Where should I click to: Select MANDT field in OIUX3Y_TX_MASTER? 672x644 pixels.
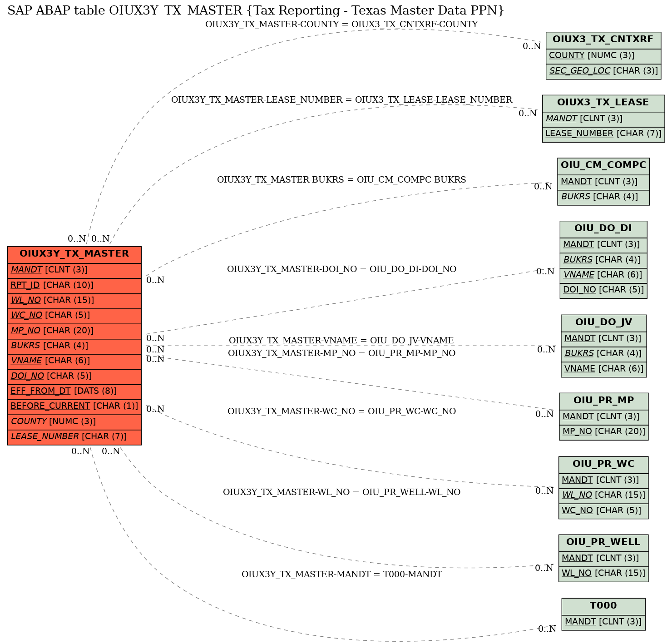[x=74, y=270]
